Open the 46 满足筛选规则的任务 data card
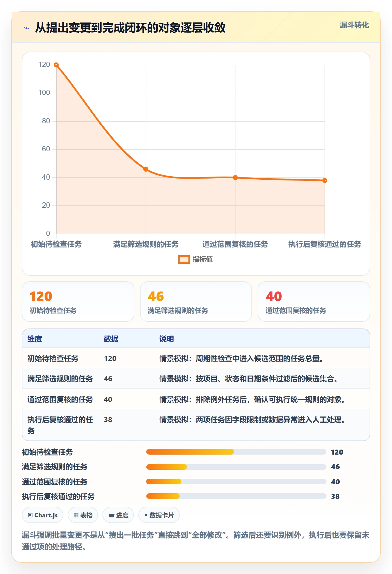Viewport: 392px width, 574px height. [x=196, y=302]
